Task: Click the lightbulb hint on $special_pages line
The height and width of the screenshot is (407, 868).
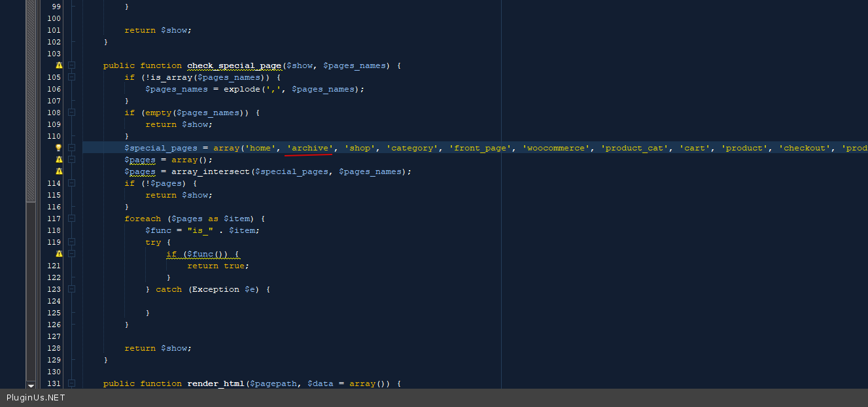Action: [x=59, y=148]
